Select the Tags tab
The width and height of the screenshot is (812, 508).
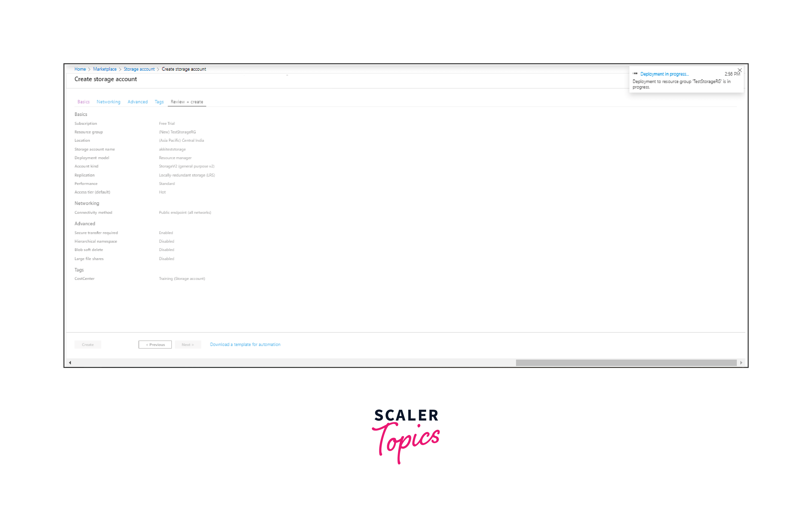[x=159, y=102]
